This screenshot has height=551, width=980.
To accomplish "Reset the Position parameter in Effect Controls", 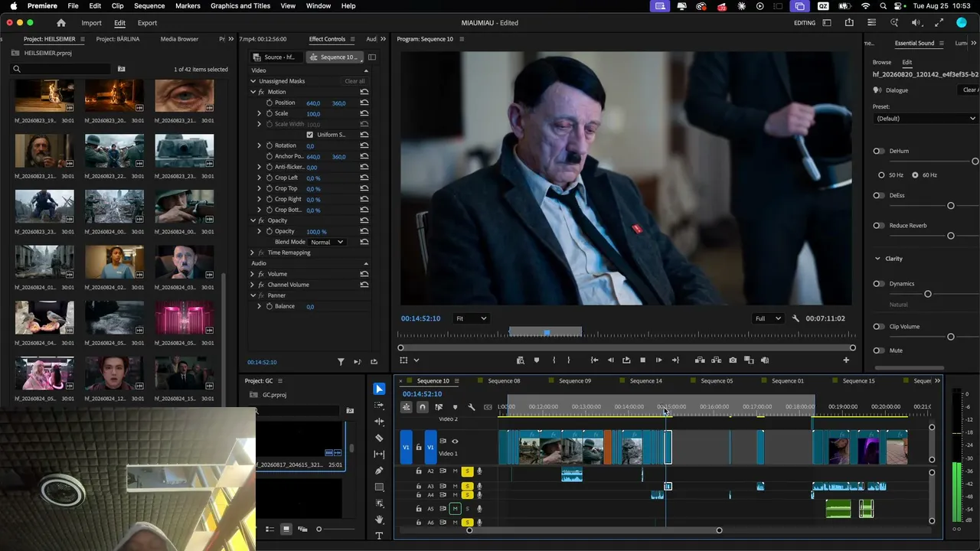I will tap(364, 103).
